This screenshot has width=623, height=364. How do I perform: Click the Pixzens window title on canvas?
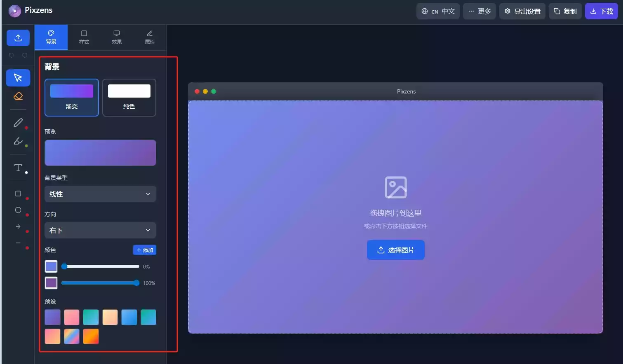[406, 91]
